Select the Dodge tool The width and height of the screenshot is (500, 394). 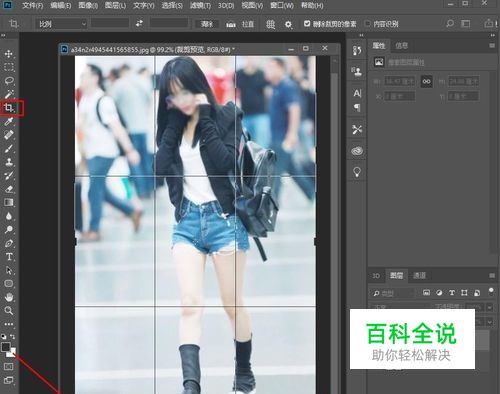9,229
